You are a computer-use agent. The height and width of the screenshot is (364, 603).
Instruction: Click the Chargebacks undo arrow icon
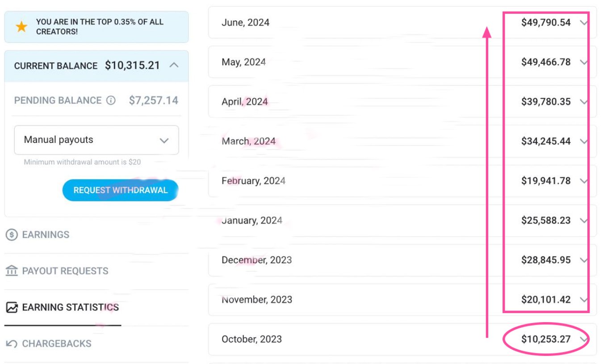point(12,343)
